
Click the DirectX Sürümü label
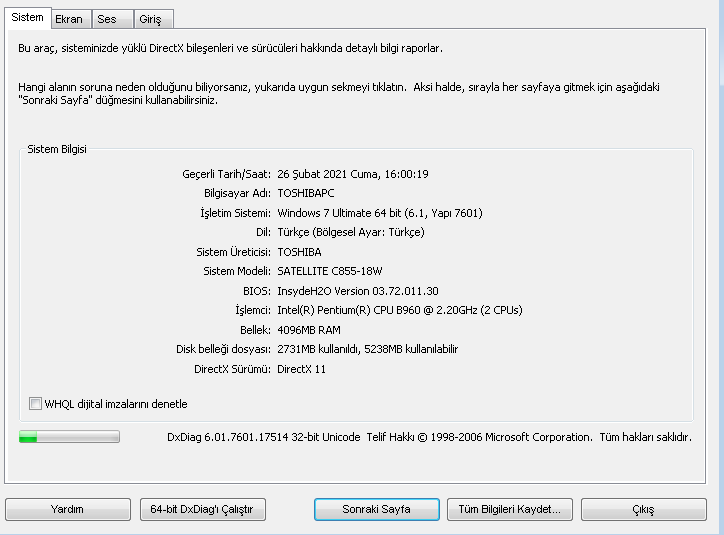pyautogui.click(x=232, y=369)
